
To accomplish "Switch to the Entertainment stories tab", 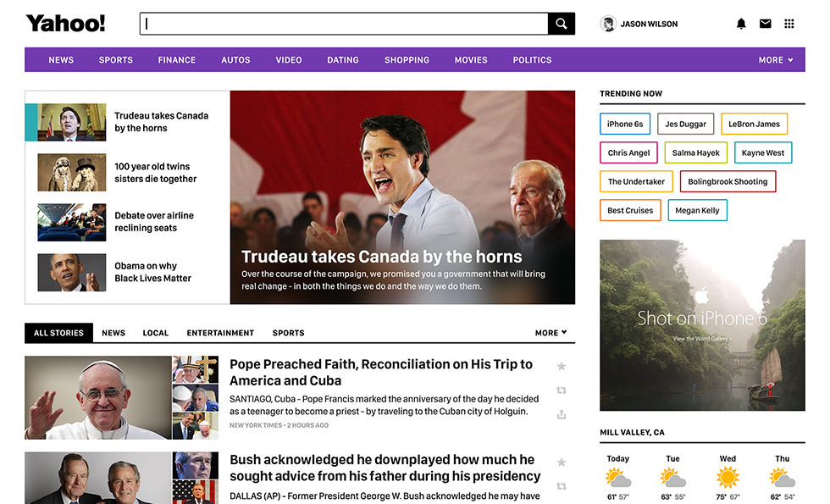I will coord(220,333).
